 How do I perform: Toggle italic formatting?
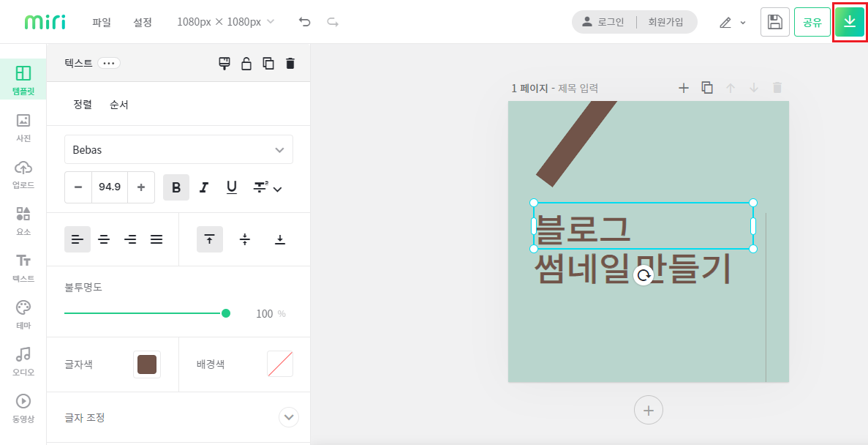pyautogui.click(x=204, y=187)
